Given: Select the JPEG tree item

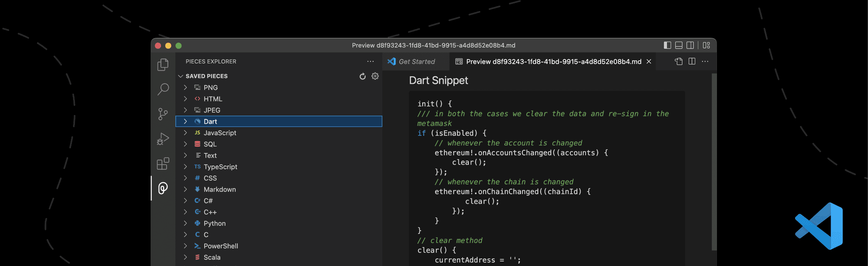Looking at the screenshot, I should pyautogui.click(x=279, y=110).
